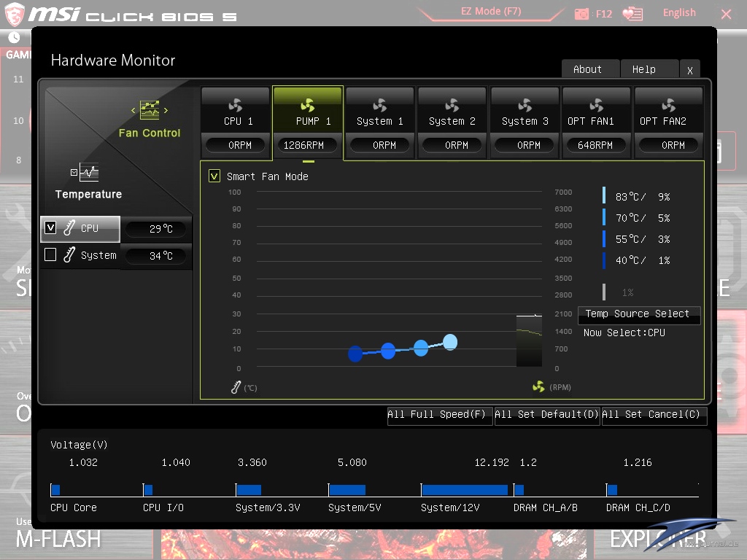The image size is (747, 560).
Task: Click left arrow beside Fan Control icon
Action: click(x=133, y=111)
